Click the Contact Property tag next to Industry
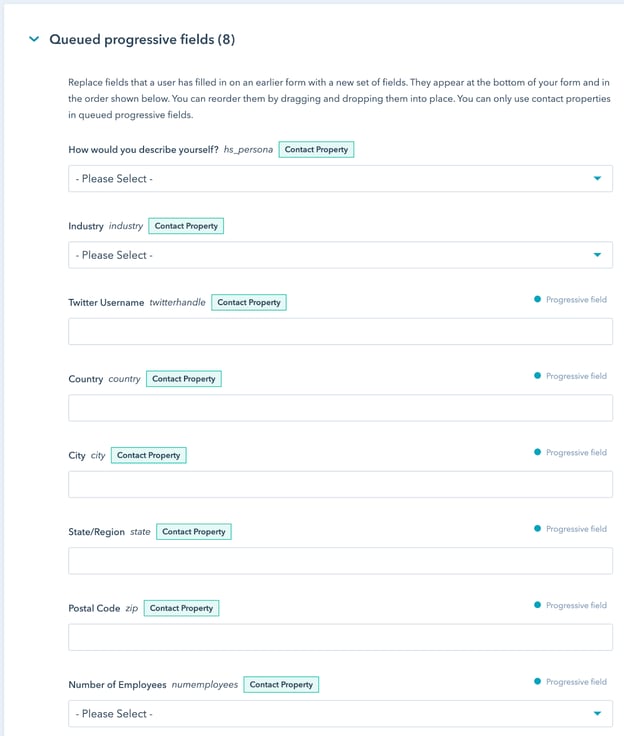Image resolution: width=624 pixels, height=736 pixels. pyautogui.click(x=186, y=226)
